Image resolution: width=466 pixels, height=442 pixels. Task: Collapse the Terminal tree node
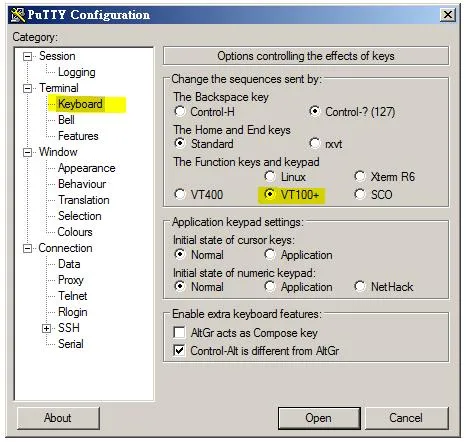pos(28,88)
